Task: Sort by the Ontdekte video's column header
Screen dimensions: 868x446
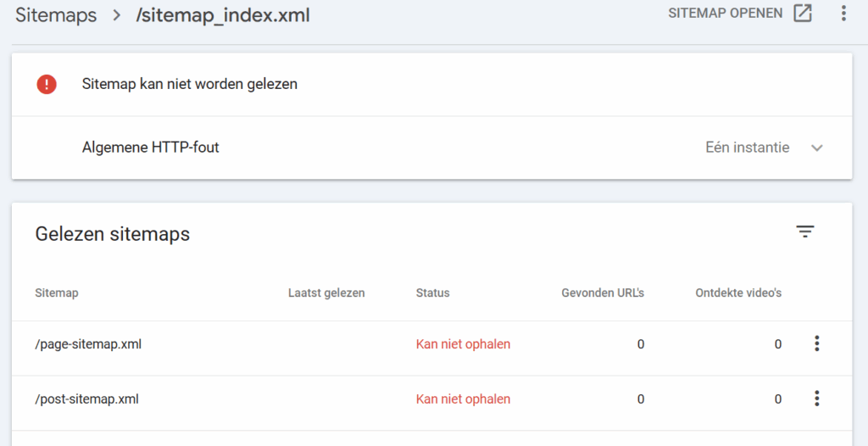Action: (738, 293)
